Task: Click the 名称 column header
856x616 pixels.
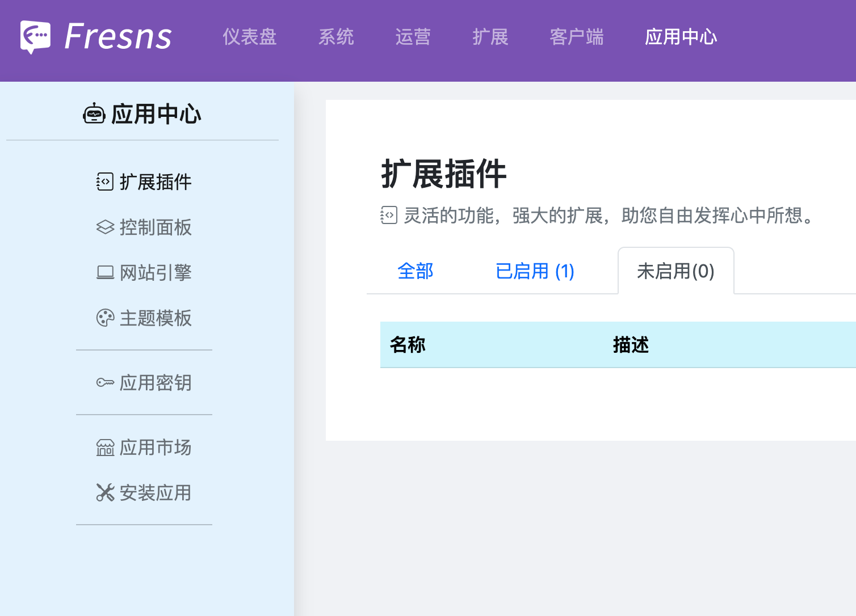Action: [x=408, y=344]
